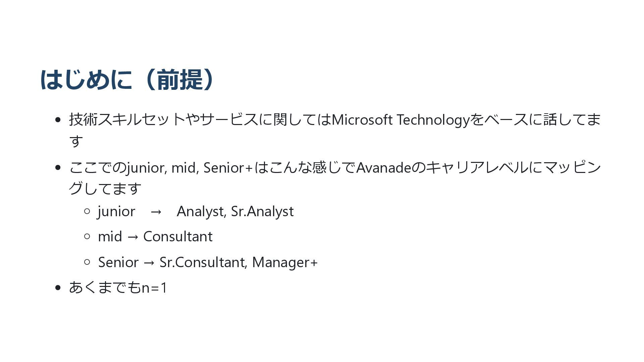Viewport: 644px width, 362px height.
Task: Click the word Avanade in the second bullet
Action: point(384,167)
